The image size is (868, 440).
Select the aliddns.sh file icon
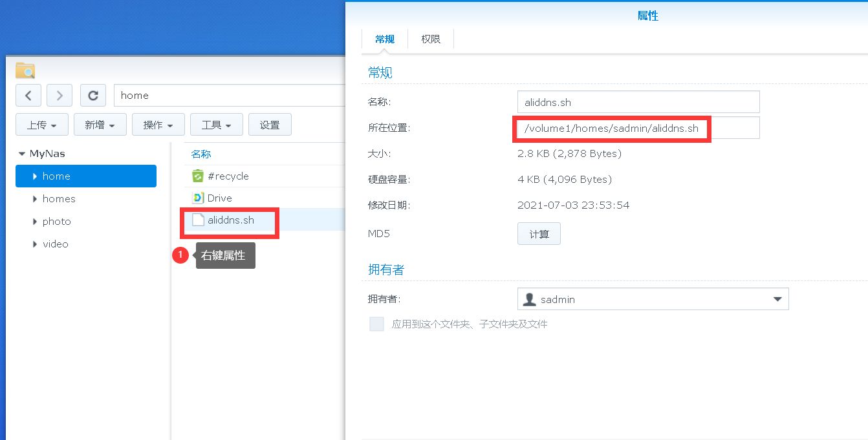198,220
